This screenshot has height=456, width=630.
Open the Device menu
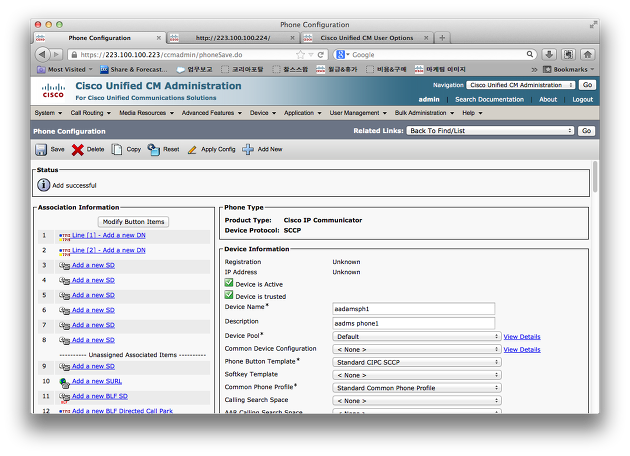(x=263, y=113)
